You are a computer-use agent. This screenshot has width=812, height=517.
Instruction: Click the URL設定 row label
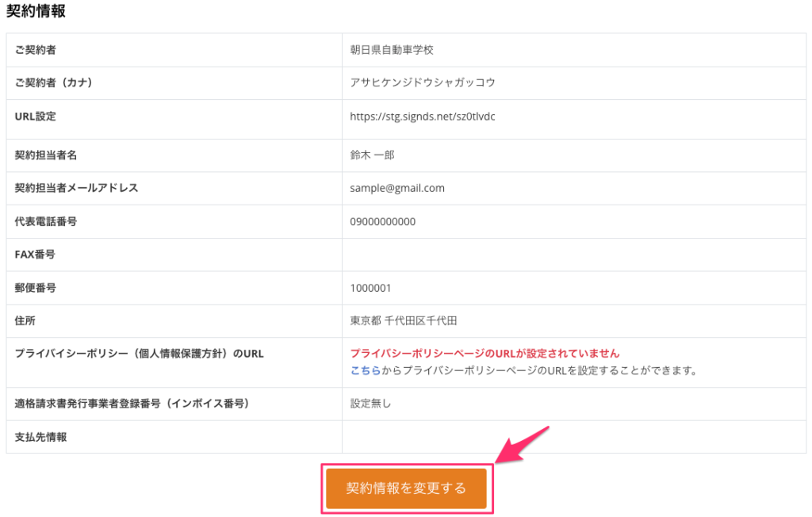[x=36, y=117]
